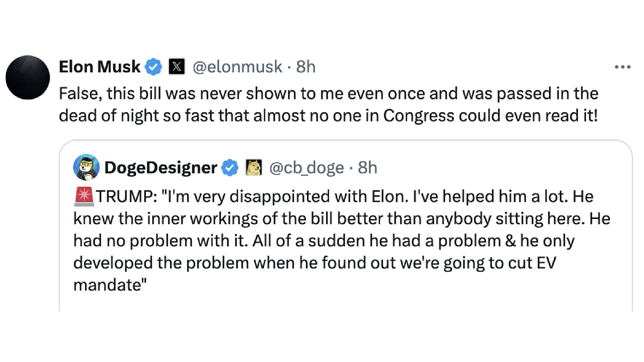The height and width of the screenshot is (362, 644).
Task: Click the DogeDesigner display name
Action: coord(160,167)
